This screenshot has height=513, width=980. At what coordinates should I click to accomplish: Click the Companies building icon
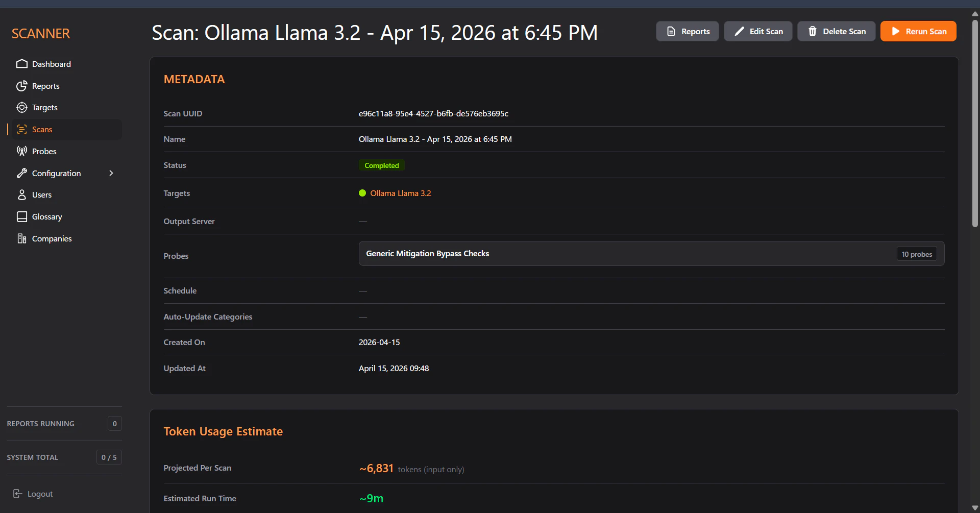pyautogui.click(x=22, y=239)
